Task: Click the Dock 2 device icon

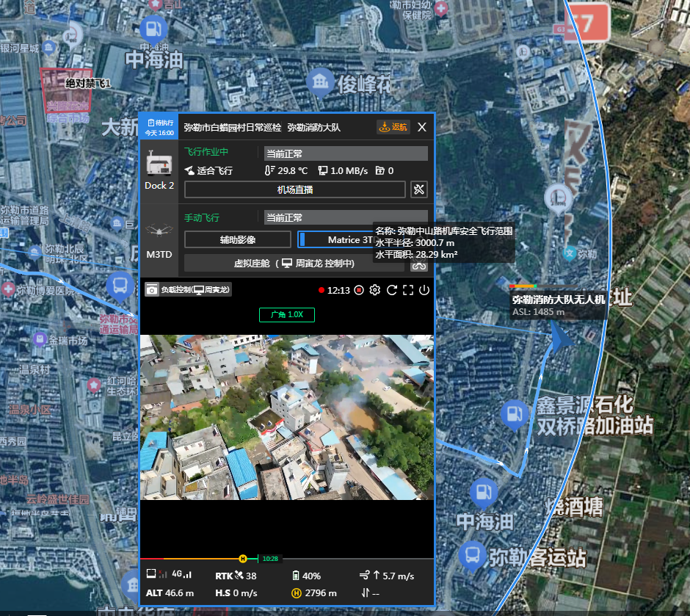Action: pos(159,164)
